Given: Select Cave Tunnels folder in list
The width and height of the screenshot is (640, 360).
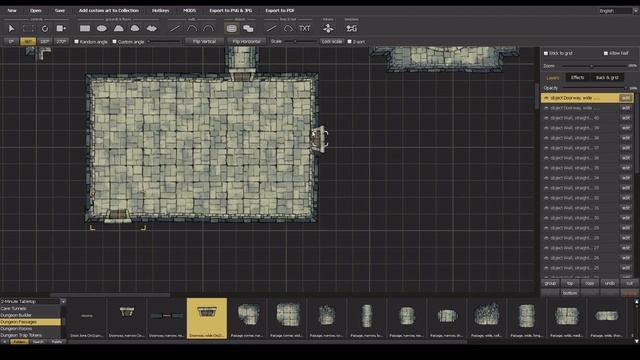Looking at the screenshot, I should pos(30,309).
